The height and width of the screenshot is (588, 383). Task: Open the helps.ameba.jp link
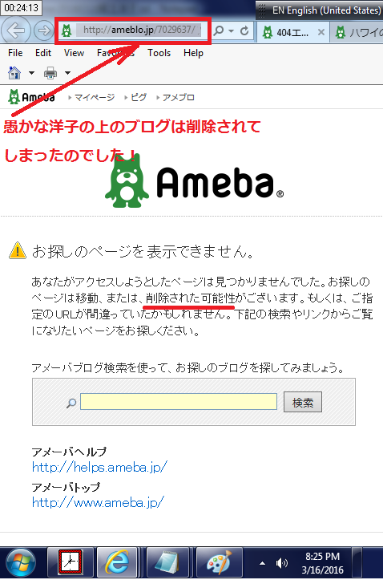[x=99, y=467]
